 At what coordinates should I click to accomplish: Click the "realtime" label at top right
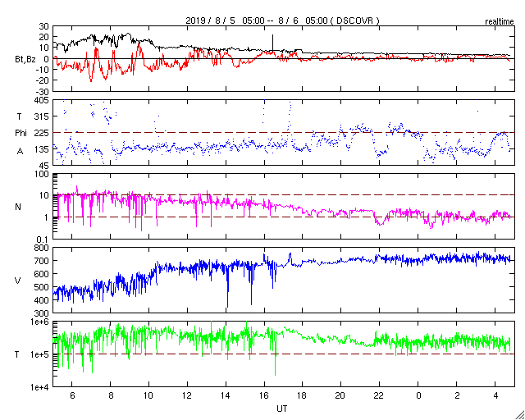pos(500,22)
